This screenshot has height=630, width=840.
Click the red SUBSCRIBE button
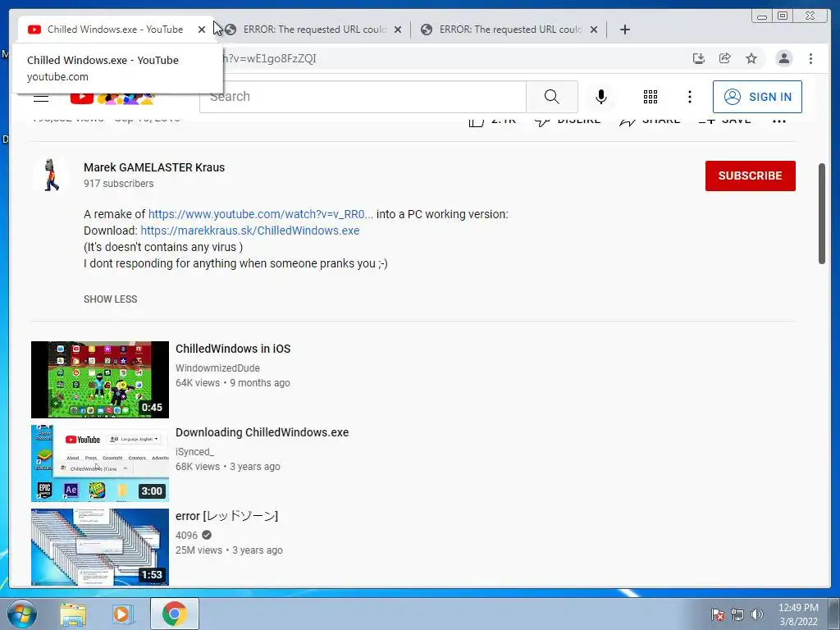click(x=750, y=176)
